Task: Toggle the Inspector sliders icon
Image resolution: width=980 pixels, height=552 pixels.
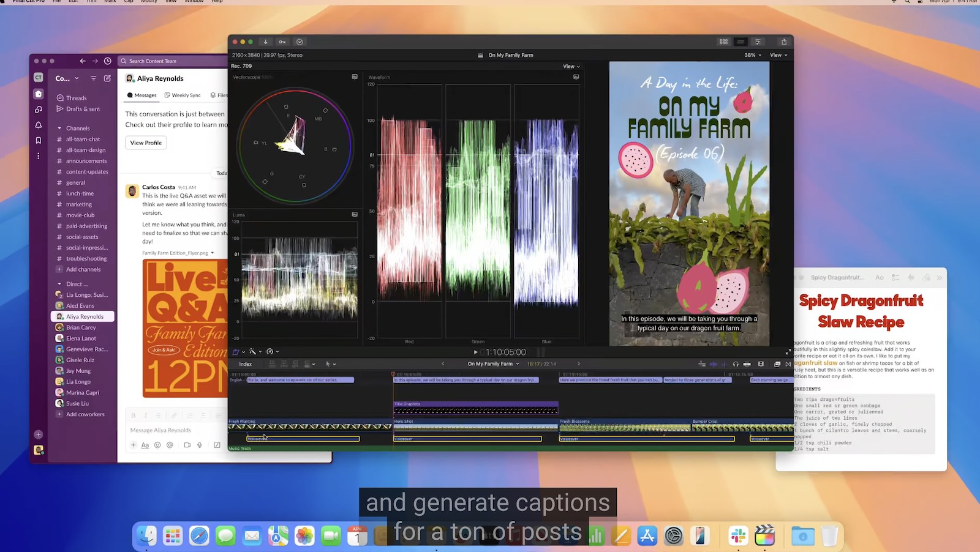Action: pyautogui.click(x=758, y=42)
